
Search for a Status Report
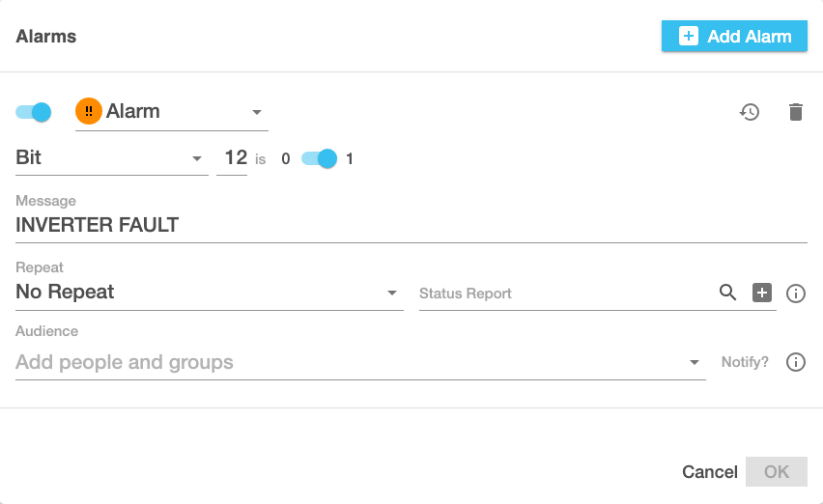pos(728,293)
